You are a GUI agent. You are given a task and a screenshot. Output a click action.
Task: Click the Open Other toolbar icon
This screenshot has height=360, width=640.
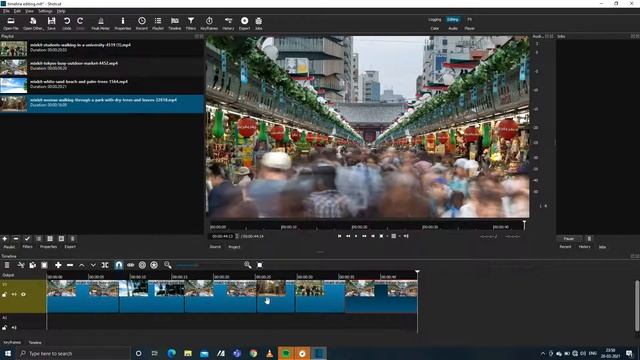pyautogui.click(x=33, y=23)
